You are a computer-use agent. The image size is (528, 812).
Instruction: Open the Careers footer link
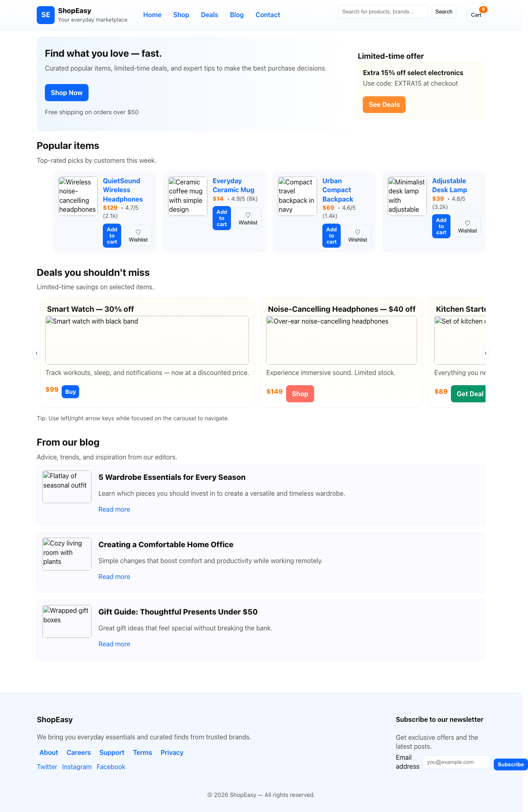click(78, 752)
